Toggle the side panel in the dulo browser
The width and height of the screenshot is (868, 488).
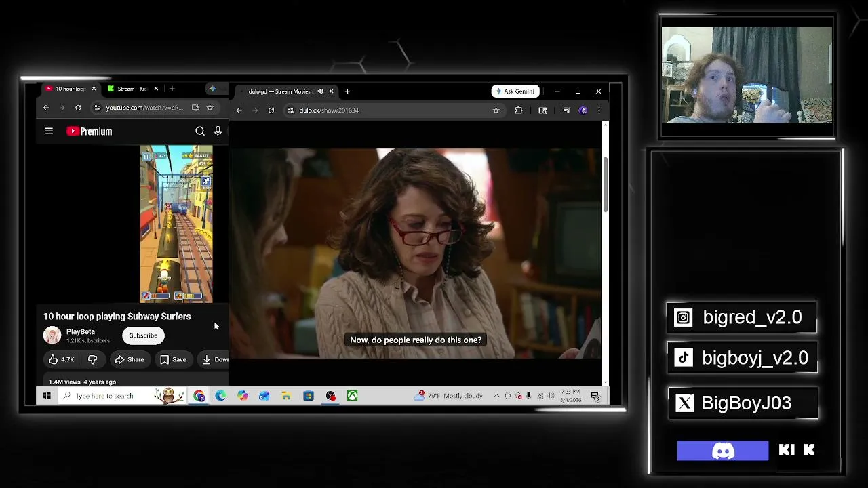[x=542, y=110]
